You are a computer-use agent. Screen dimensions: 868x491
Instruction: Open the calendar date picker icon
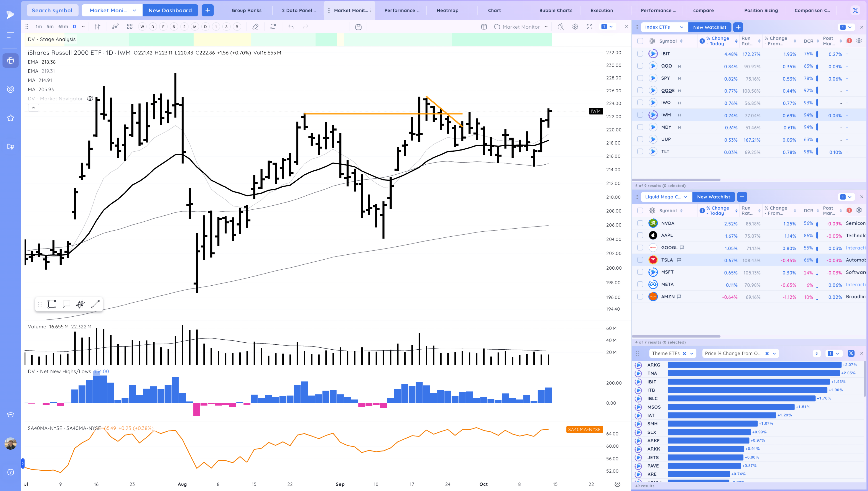[x=358, y=27]
